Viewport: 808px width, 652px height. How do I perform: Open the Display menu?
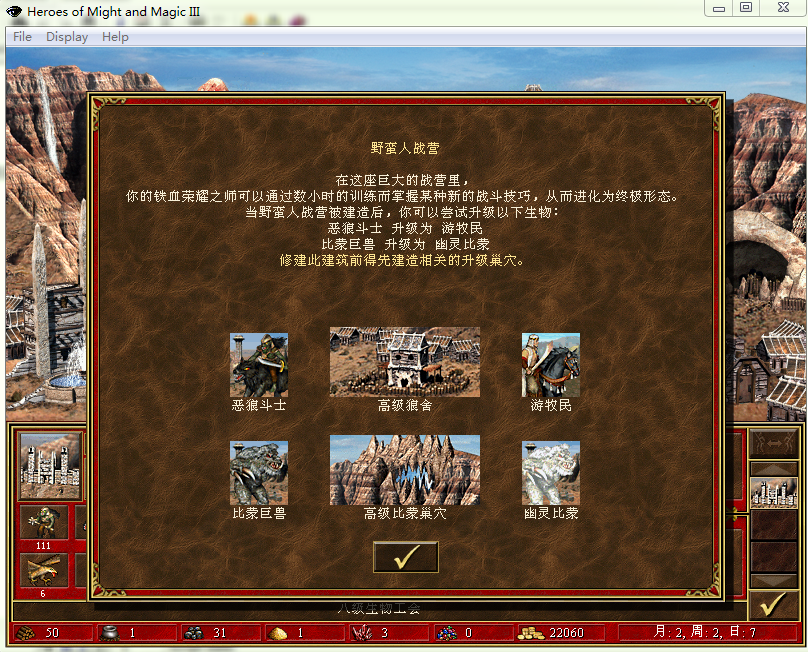pos(67,37)
